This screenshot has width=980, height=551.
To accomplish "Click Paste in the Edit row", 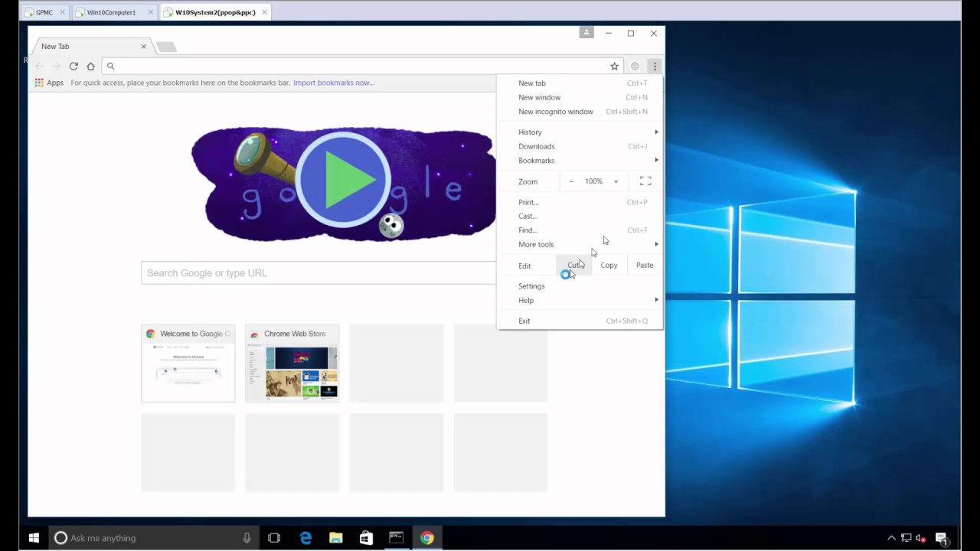I will (x=645, y=266).
